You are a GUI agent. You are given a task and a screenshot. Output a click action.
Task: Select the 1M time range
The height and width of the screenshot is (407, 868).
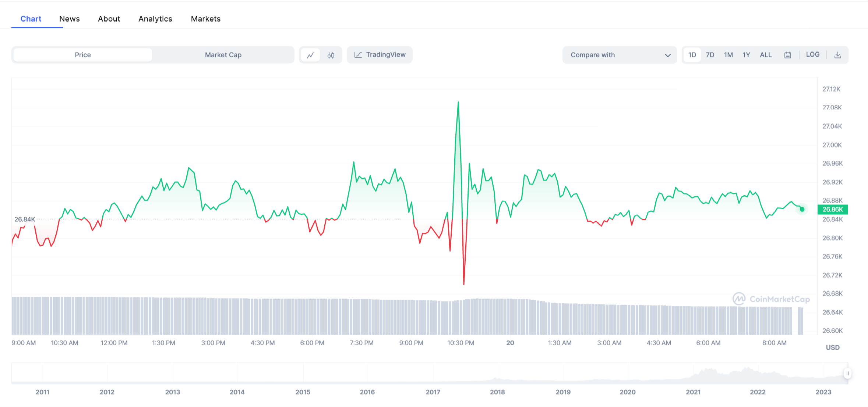728,55
